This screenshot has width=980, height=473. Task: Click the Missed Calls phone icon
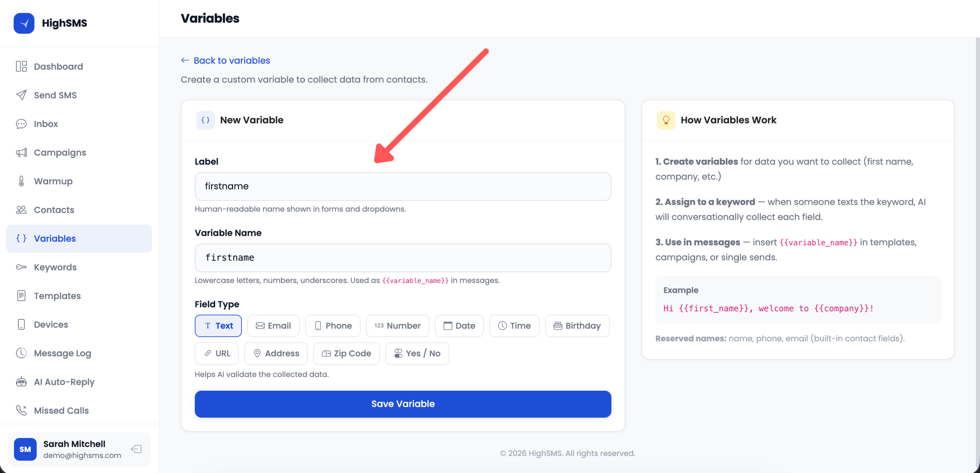21,410
